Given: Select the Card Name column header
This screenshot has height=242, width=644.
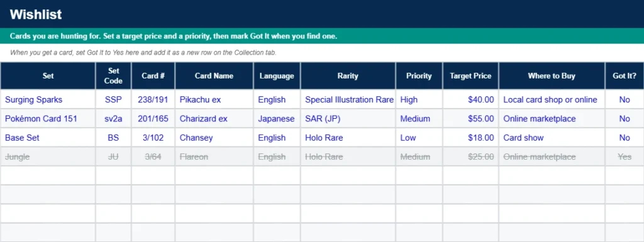Looking at the screenshot, I should (x=214, y=76).
